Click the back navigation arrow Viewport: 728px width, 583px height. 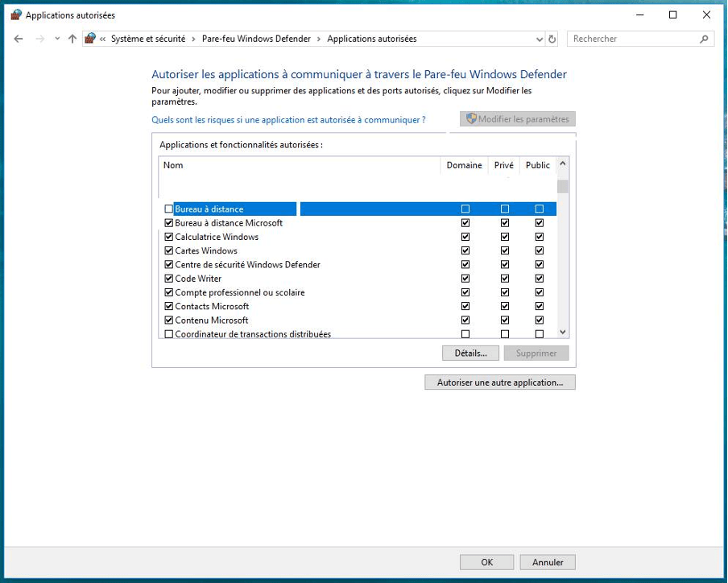click(x=19, y=39)
